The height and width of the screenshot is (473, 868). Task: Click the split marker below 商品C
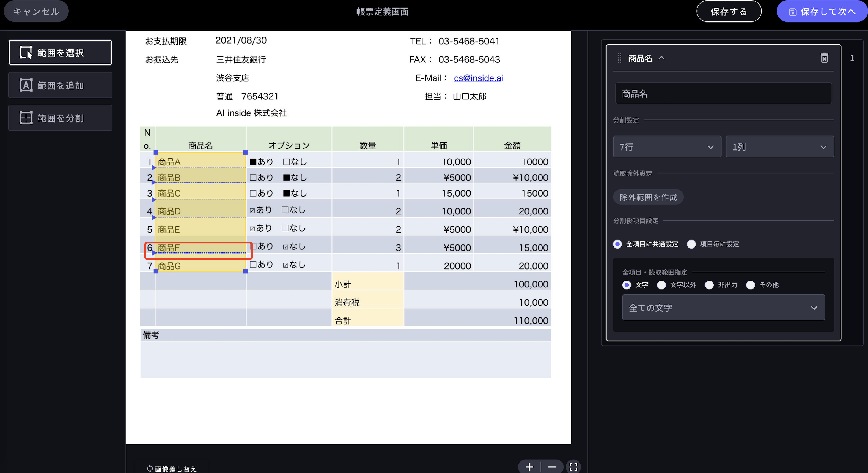(154, 200)
